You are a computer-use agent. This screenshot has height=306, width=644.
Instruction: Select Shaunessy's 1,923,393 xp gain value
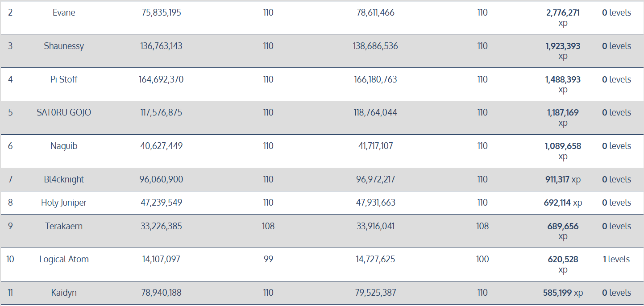[x=563, y=51]
